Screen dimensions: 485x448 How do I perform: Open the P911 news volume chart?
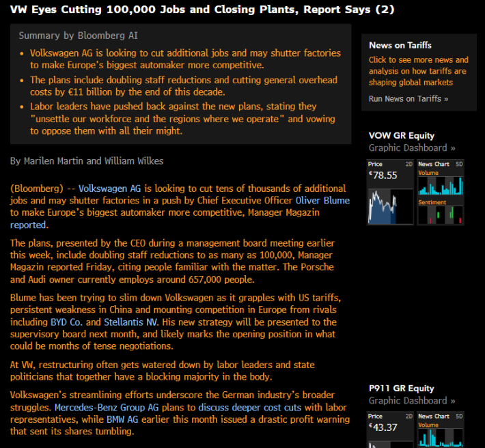441,438
